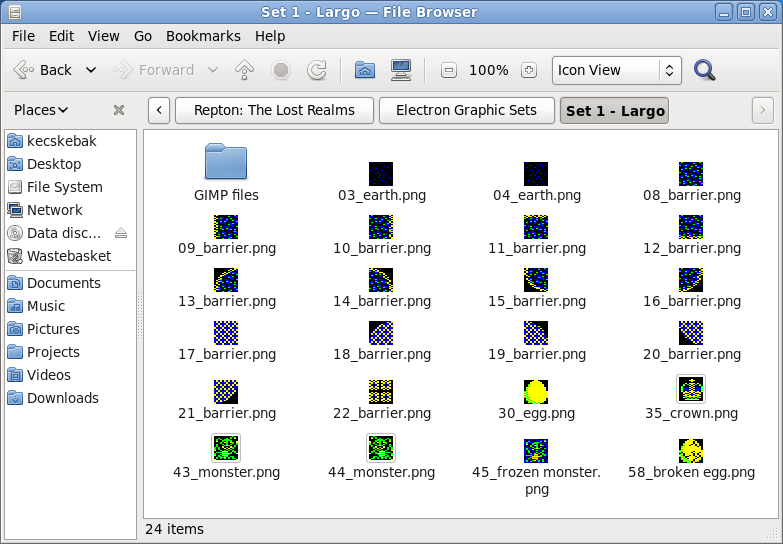The image size is (783, 544).
Task: Open the Icon View mode dropdown
Action: point(617,70)
